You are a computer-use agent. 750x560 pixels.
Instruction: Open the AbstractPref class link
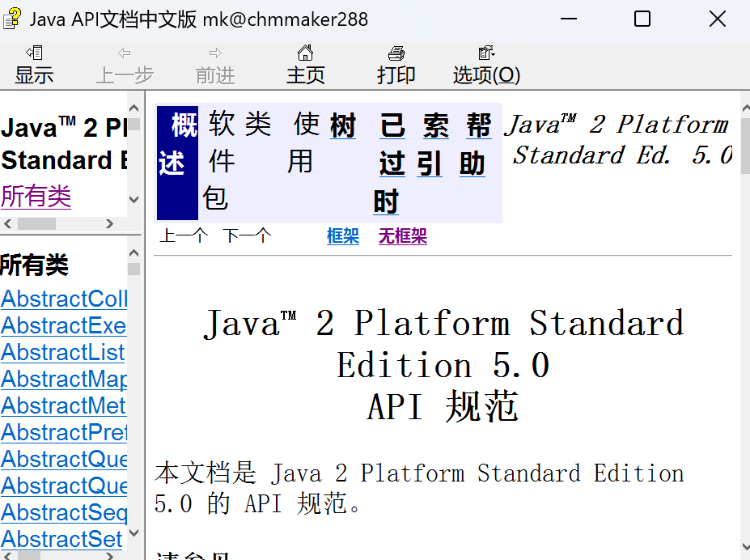point(64,432)
